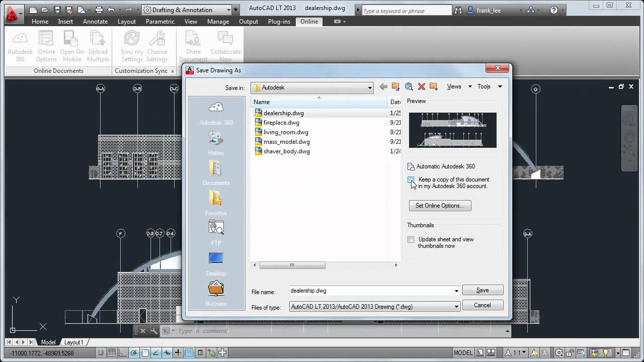The image size is (644, 362).
Task: Select Desktop in the places sidebar
Action: point(216,264)
